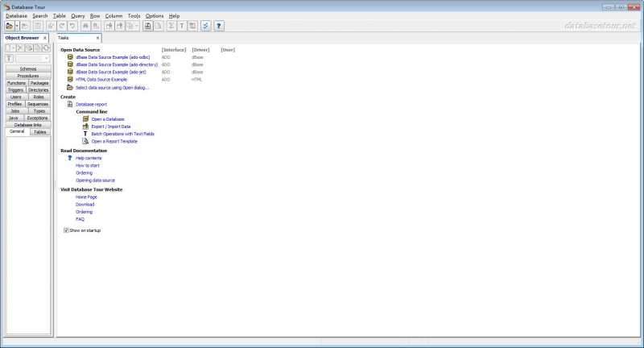644x348 pixels.
Task: Open the How to start documentation link
Action: (x=88, y=166)
